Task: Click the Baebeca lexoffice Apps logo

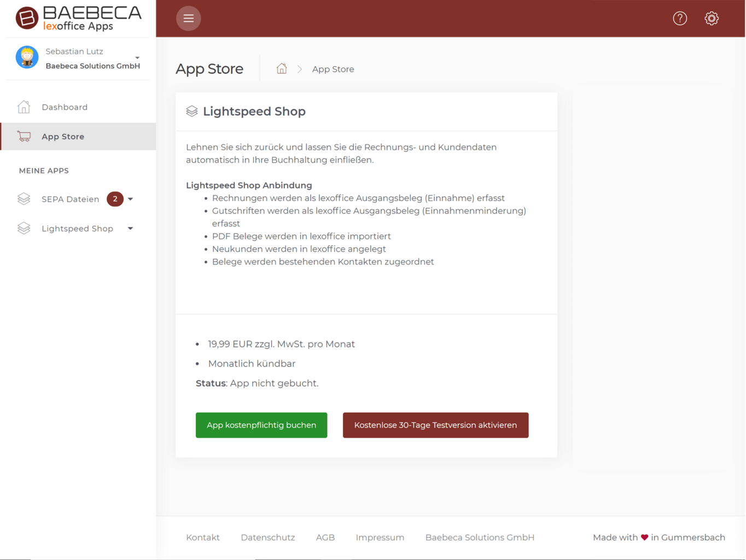Action: (78, 19)
